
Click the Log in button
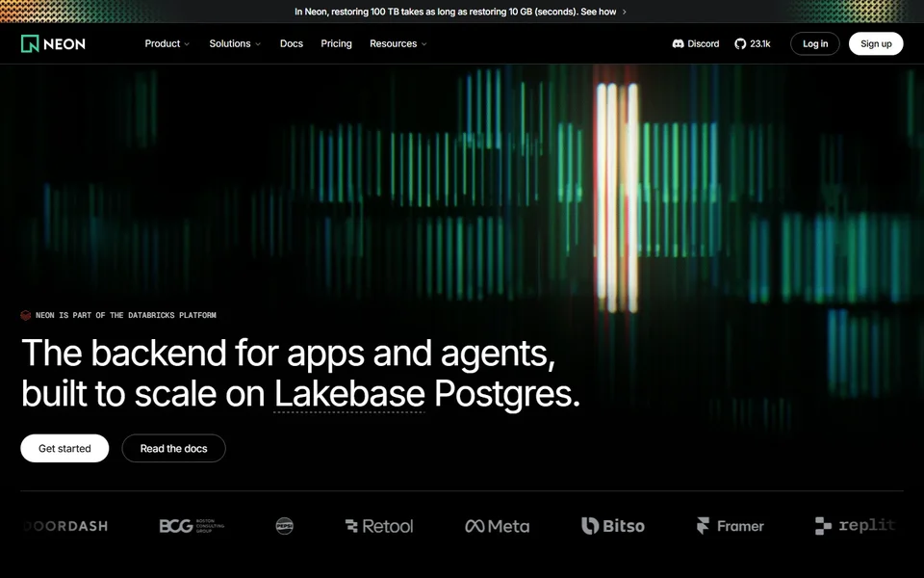815,43
